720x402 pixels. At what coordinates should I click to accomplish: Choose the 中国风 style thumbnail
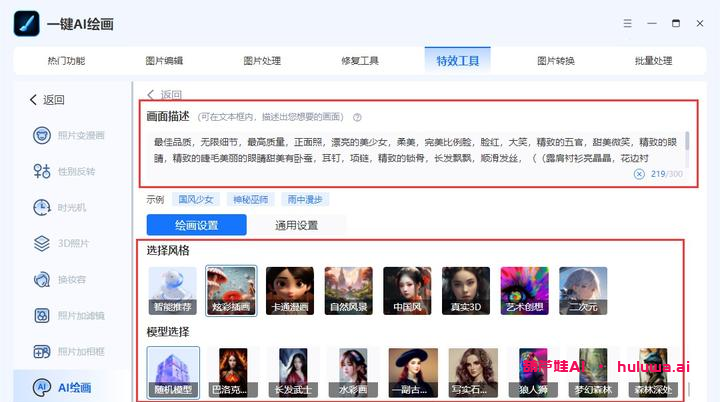[407, 291]
